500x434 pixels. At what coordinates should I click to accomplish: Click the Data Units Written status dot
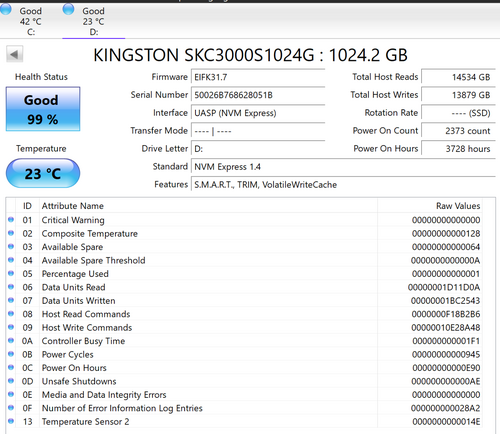(x=11, y=300)
